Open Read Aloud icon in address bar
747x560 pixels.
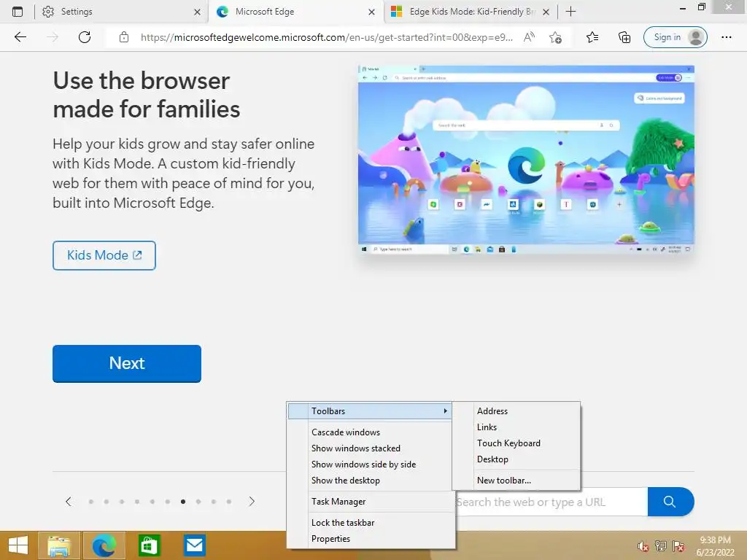pos(529,37)
